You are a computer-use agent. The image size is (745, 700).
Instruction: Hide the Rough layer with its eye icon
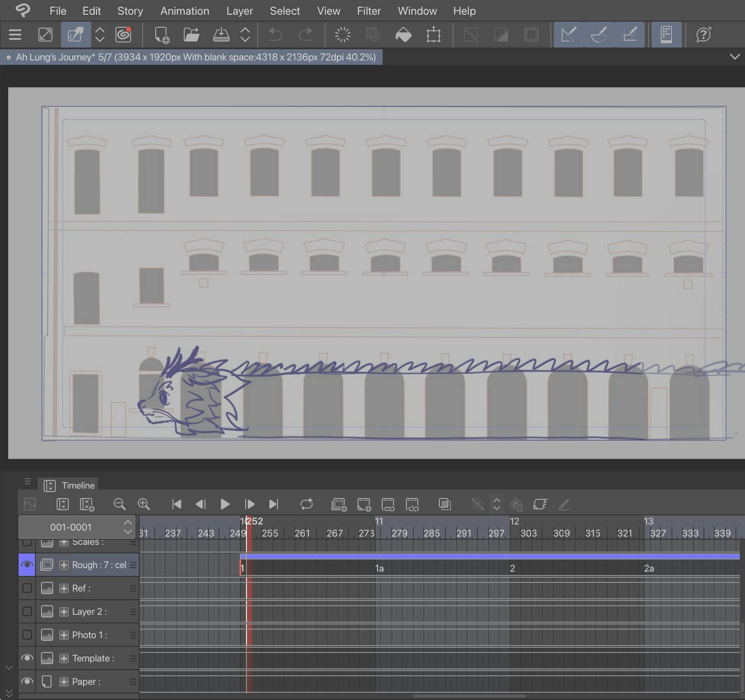pyautogui.click(x=27, y=565)
